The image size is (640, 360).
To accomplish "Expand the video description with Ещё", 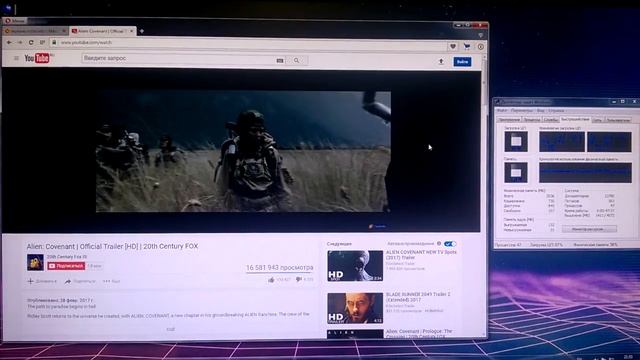I will [x=171, y=329].
